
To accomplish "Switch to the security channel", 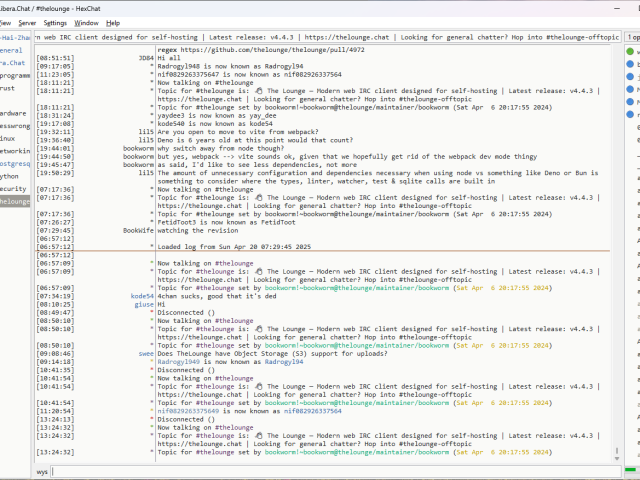I will (x=12, y=188).
